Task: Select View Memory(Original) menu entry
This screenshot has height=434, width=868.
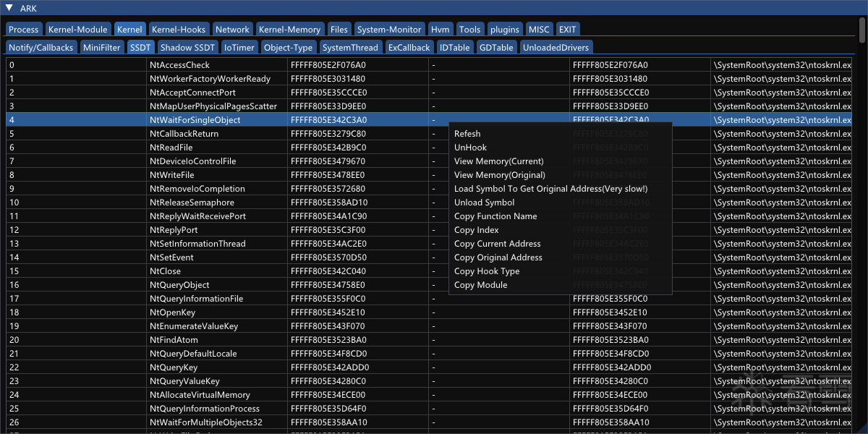Action: pos(561,175)
